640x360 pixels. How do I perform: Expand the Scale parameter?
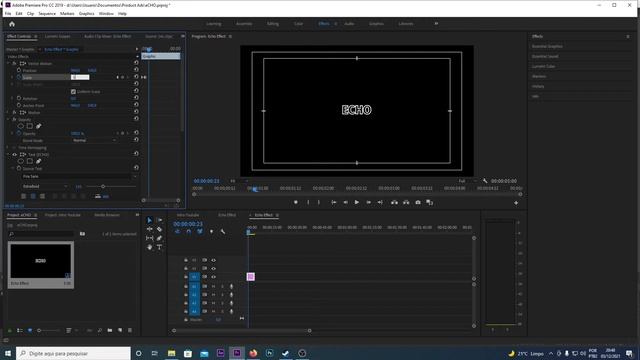(x=12, y=77)
